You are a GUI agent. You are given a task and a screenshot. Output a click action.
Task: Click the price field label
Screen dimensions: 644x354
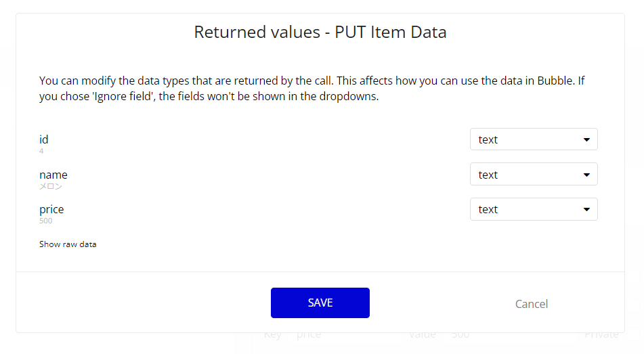(51, 209)
